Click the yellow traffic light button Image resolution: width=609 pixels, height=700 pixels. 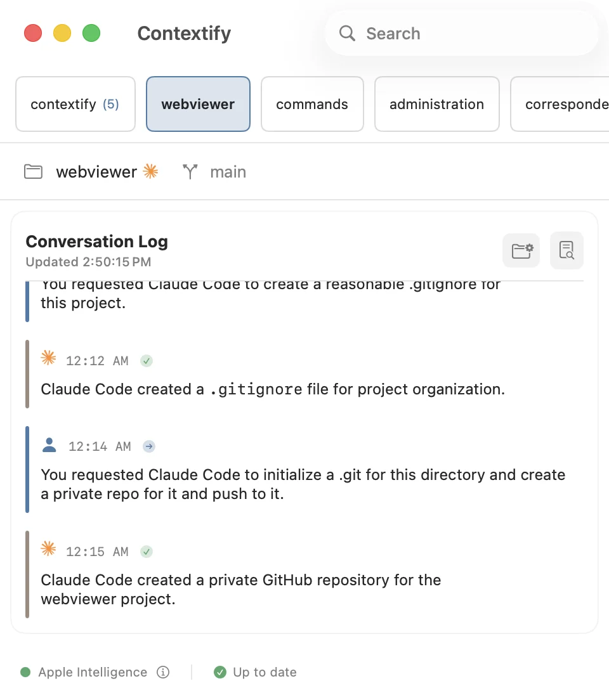62,32
